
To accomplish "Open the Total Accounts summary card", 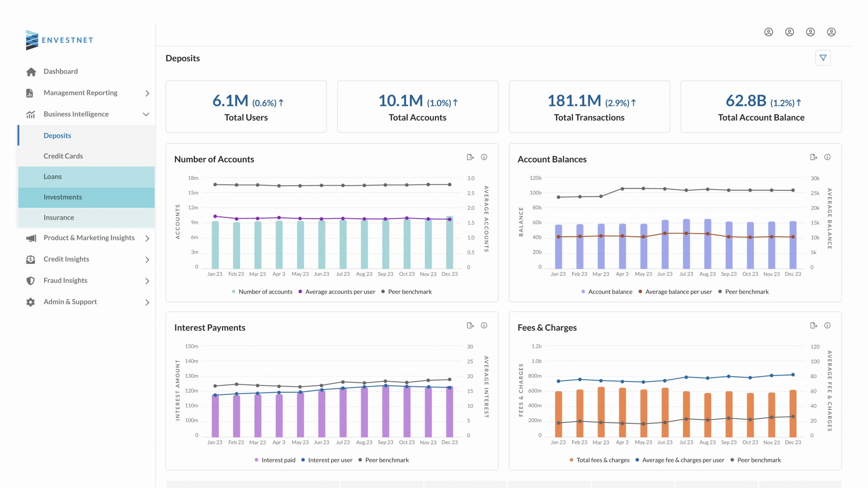I will click(418, 107).
